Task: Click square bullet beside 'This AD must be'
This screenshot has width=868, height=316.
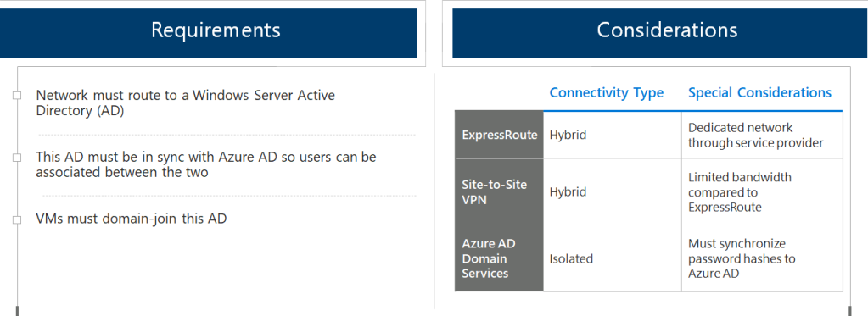Action: click(17, 158)
